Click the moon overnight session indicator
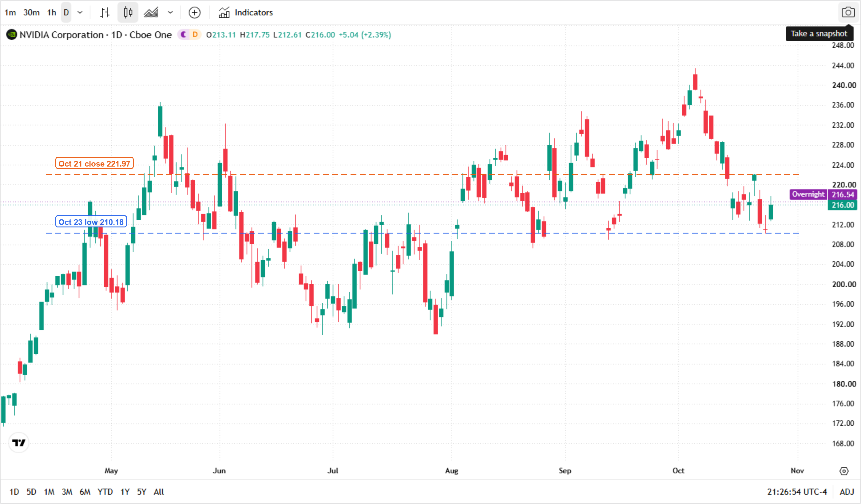The height and width of the screenshot is (504, 861). coord(184,35)
